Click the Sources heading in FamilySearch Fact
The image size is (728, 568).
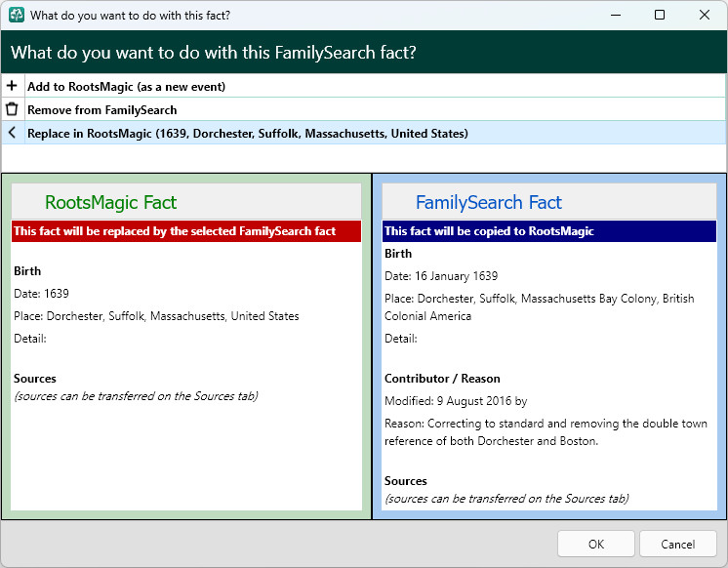click(405, 481)
